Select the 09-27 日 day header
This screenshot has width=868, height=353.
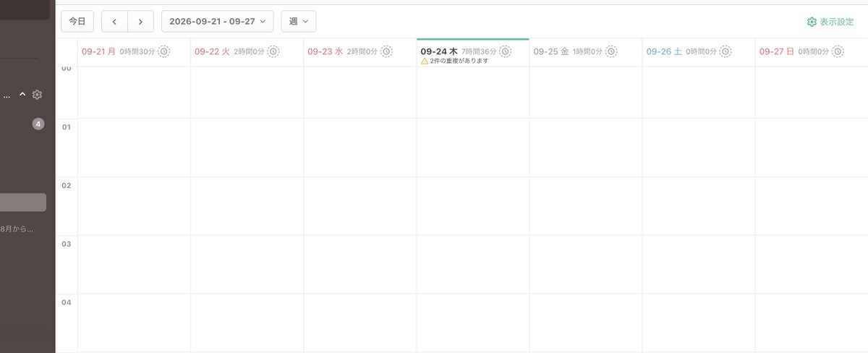point(777,51)
